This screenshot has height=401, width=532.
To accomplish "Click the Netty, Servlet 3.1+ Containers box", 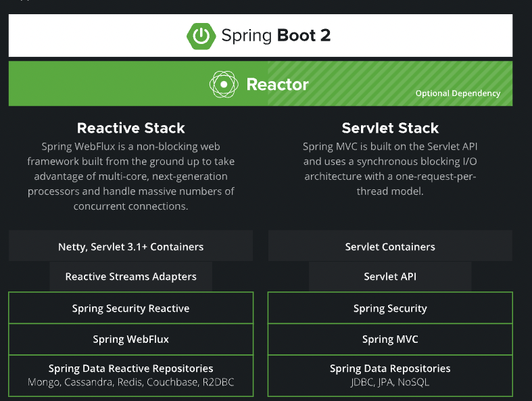I will coord(131,246).
